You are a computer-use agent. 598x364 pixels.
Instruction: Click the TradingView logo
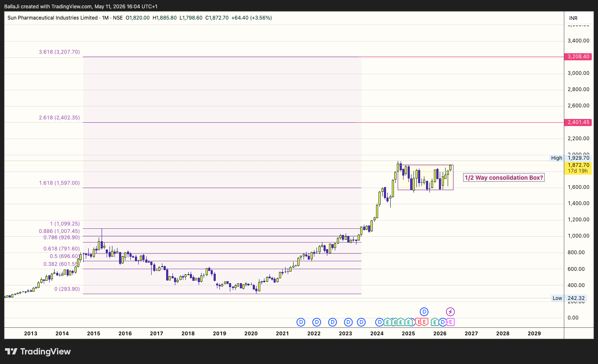tap(38, 352)
